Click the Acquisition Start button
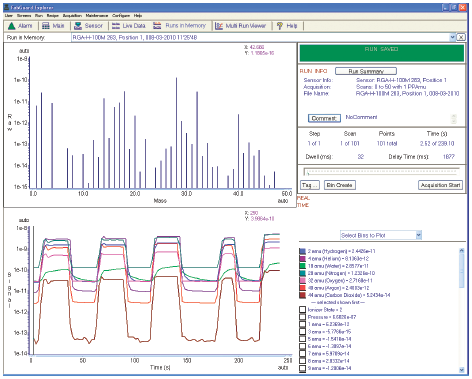The image size is (472, 379). click(440, 185)
